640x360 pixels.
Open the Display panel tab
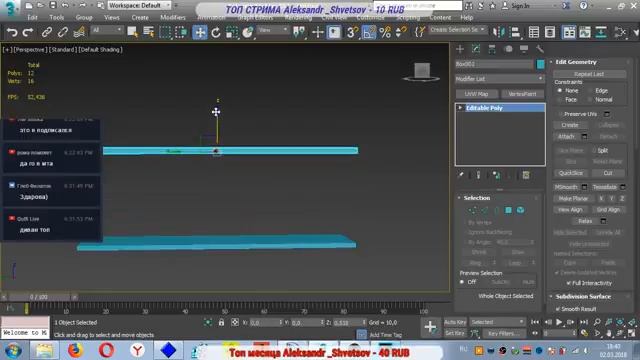[524, 49]
